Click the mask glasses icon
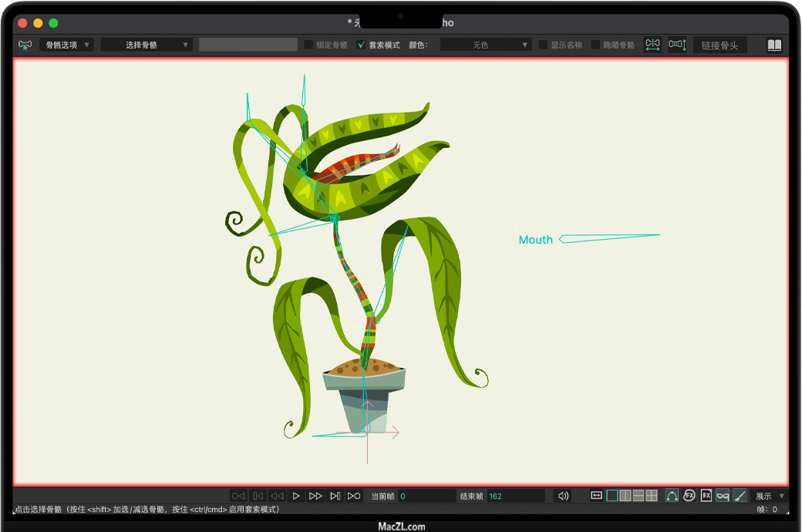 click(x=723, y=496)
